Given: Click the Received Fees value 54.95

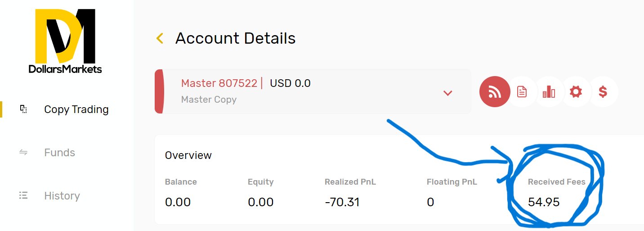Looking at the screenshot, I should [544, 202].
